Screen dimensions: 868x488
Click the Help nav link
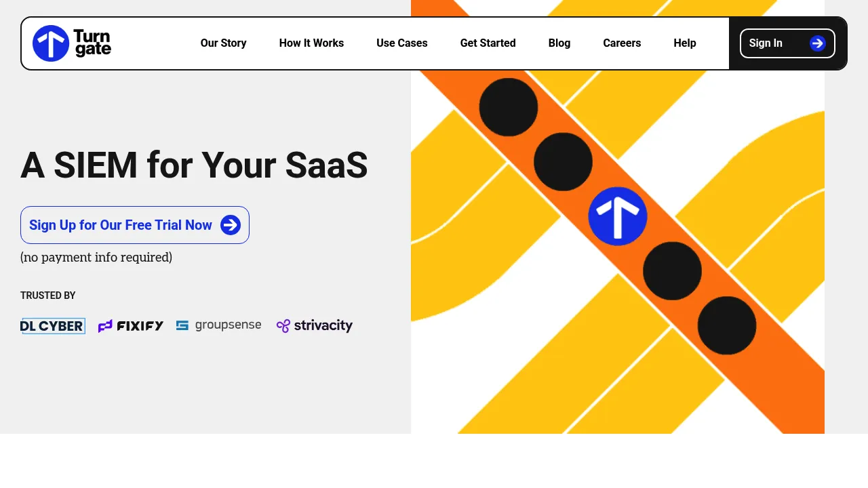pyautogui.click(x=685, y=43)
